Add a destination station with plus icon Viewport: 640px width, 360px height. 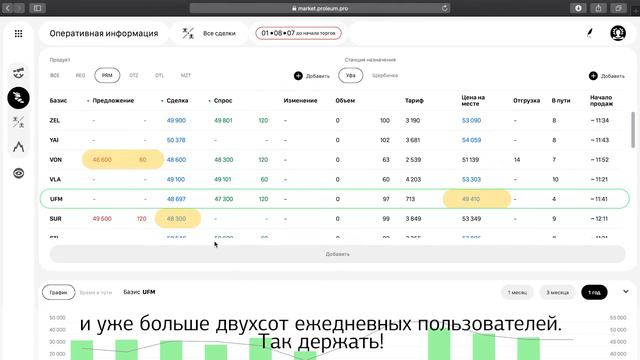point(593,76)
